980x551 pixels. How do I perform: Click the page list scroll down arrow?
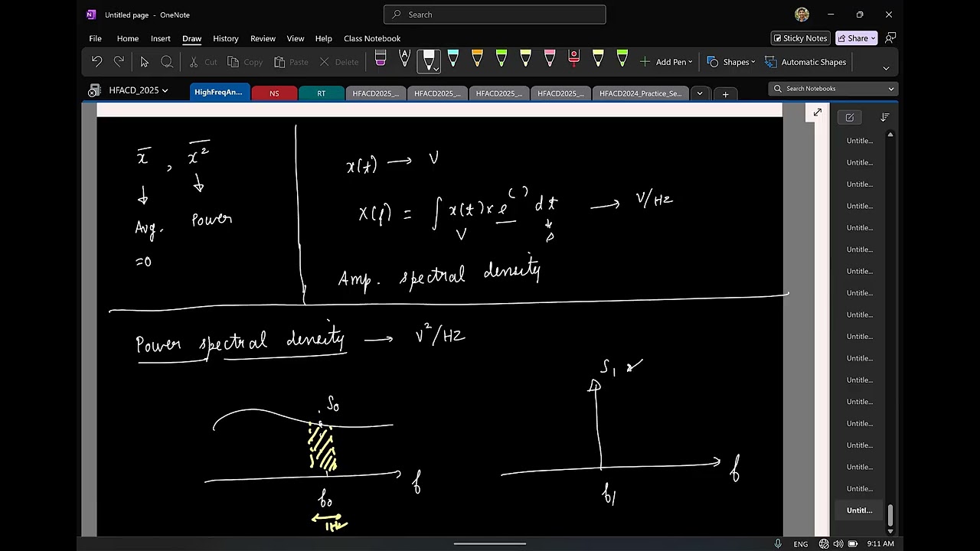(x=890, y=530)
